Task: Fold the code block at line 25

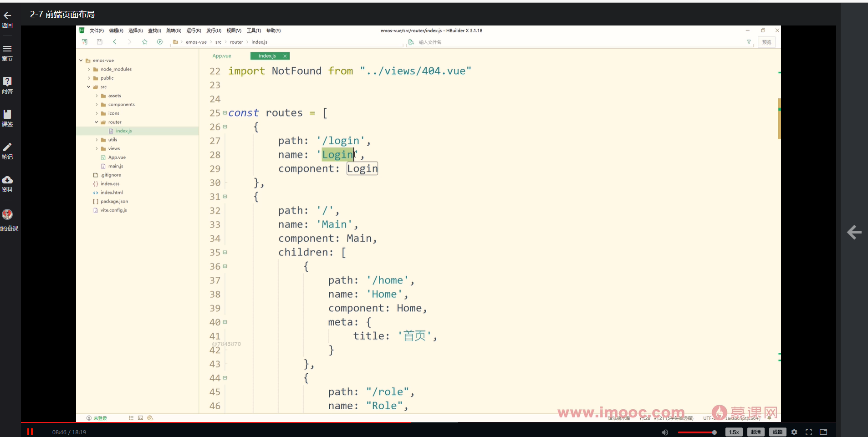Action: tap(225, 112)
